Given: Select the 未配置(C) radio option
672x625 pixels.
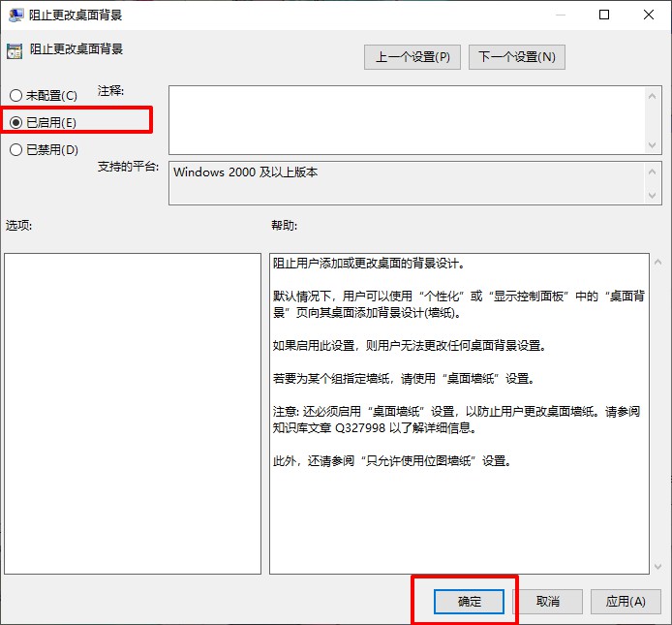Looking at the screenshot, I should pyautogui.click(x=15, y=96).
